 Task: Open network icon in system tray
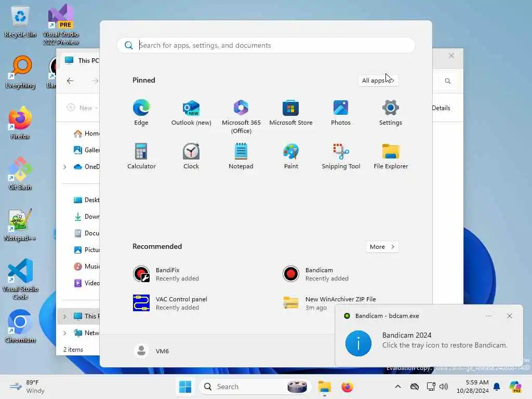pyautogui.click(x=430, y=387)
